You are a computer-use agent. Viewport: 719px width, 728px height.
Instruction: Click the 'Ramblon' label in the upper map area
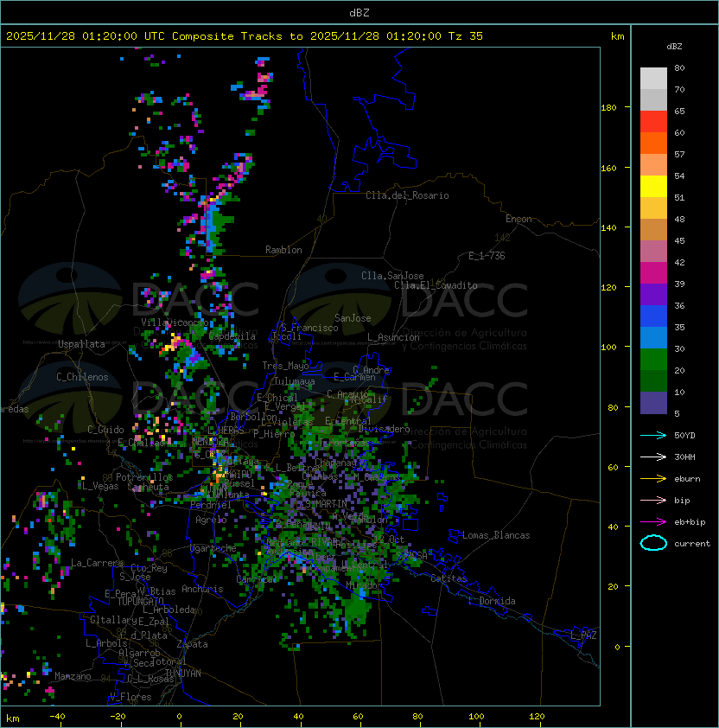(x=283, y=250)
